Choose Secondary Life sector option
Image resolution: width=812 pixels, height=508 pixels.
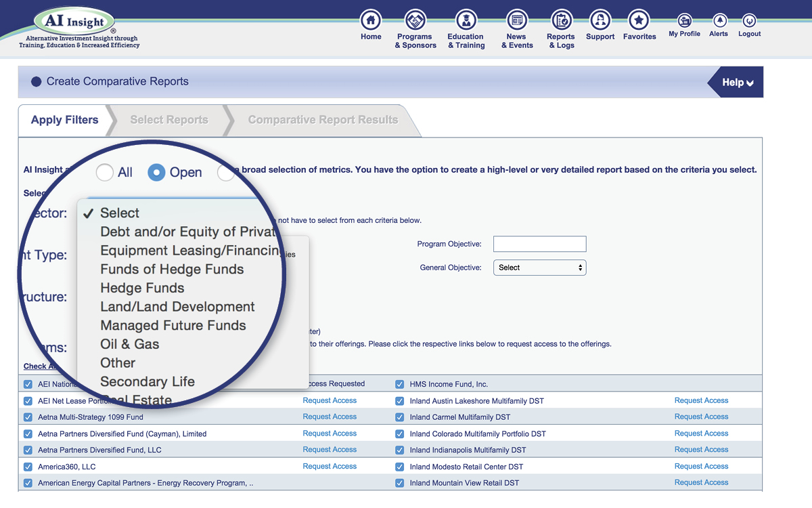coord(148,382)
